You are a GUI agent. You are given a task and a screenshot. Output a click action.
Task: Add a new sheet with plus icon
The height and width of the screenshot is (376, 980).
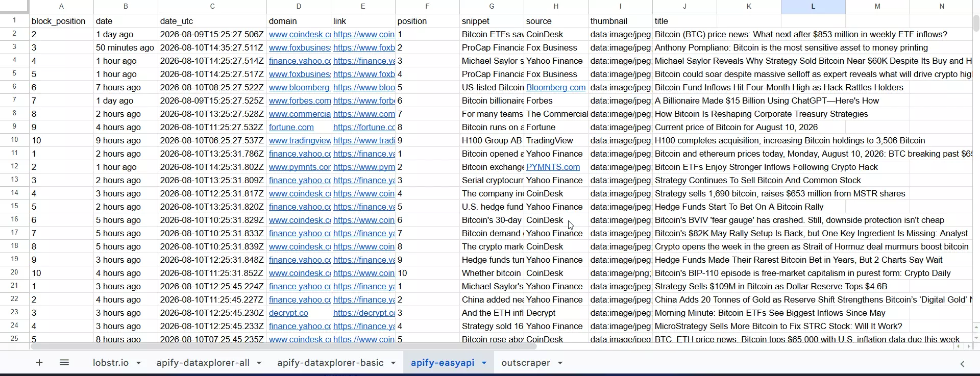point(39,363)
